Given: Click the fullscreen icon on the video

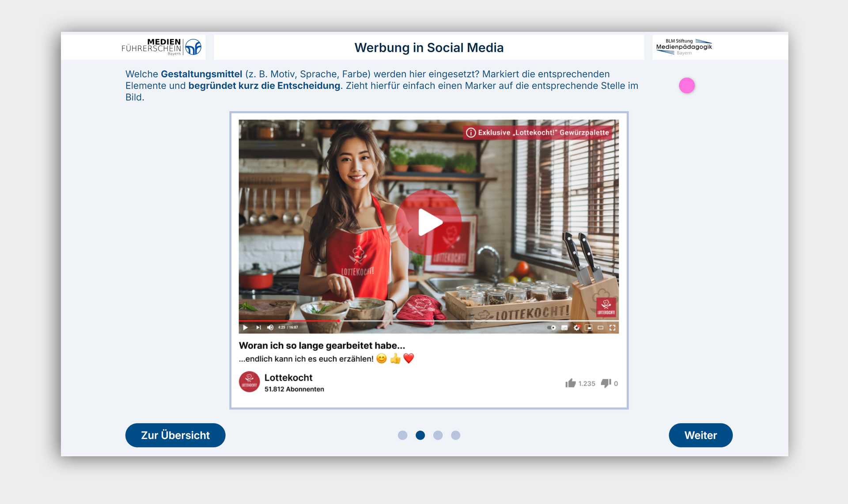Looking at the screenshot, I should pyautogui.click(x=613, y=327).
